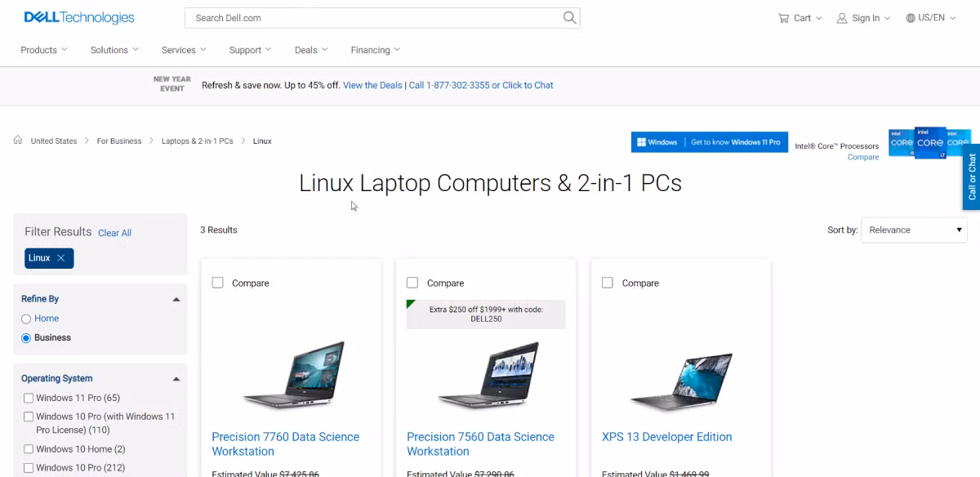This screenshot has width=980, height=477.
Task: Tick Compare for Precision 7760 workstation
Action: tap(217, 283)
